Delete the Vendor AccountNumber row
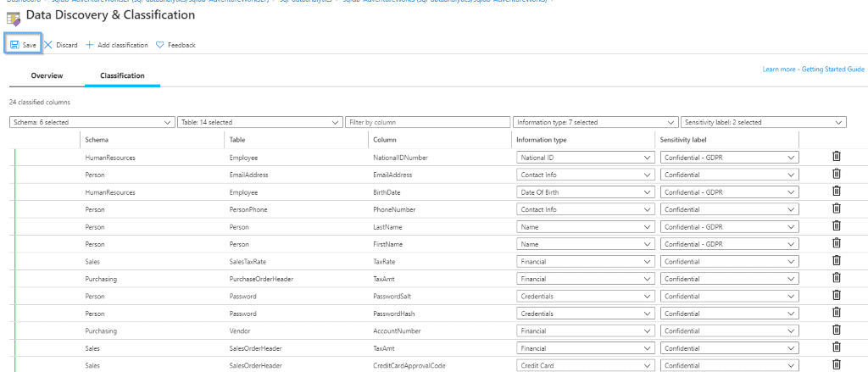 (x=837, y=330)
